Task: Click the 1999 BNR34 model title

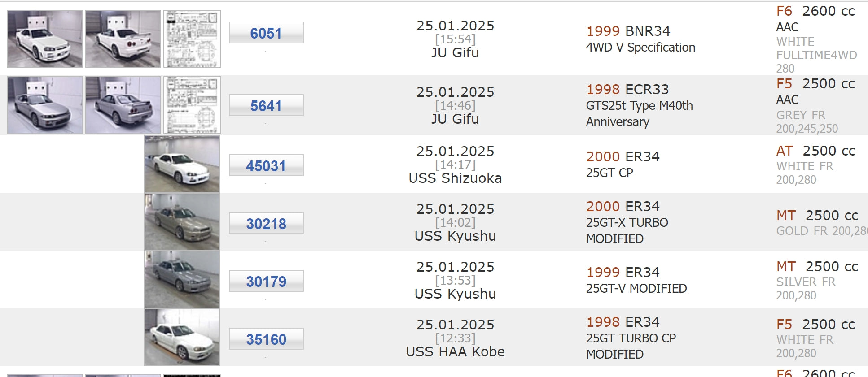Action: [628, 31]
